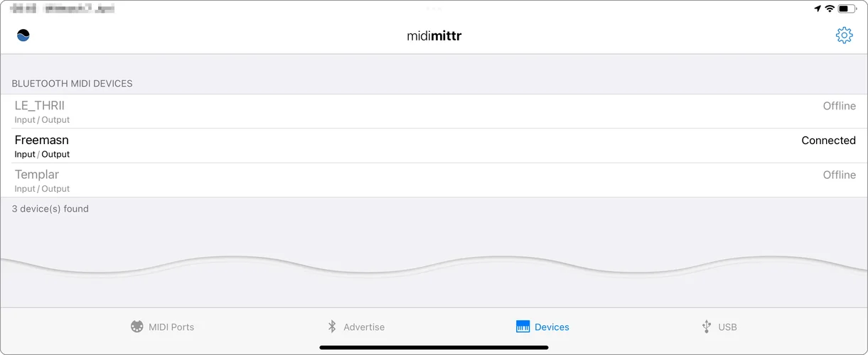Select the Freemasn device row

tap(42, 141)
